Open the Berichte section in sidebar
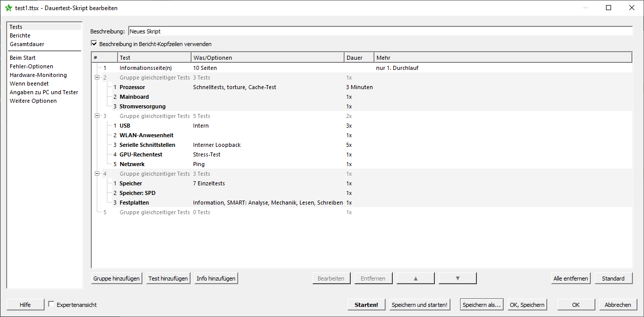 (x=20, y=35)
